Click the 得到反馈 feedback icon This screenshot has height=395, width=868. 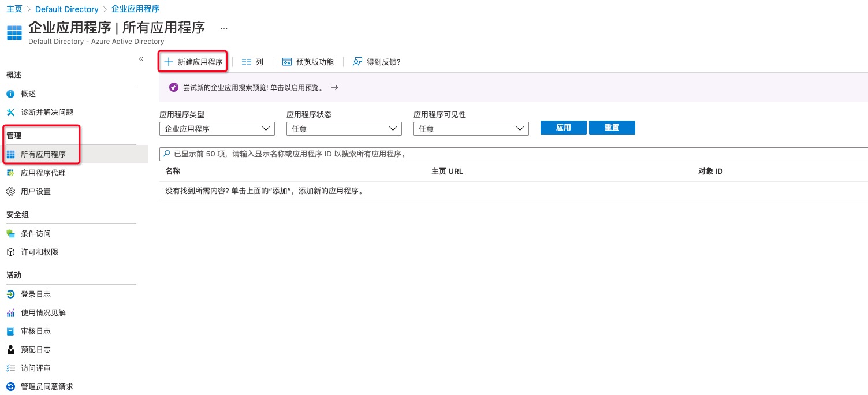[357, 62]
